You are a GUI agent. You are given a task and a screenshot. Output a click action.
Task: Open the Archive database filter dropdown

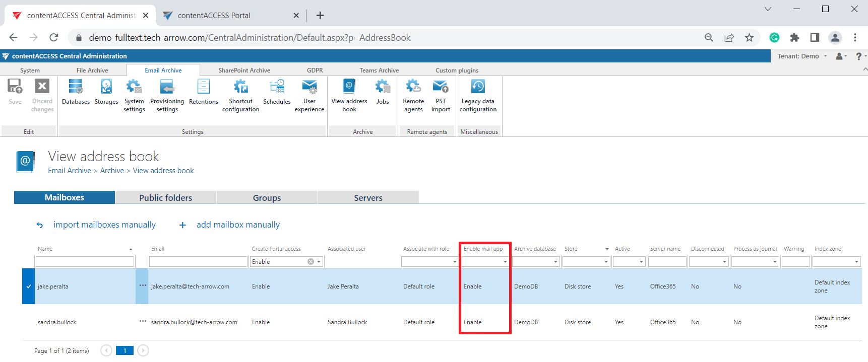(x=555, y=262)
